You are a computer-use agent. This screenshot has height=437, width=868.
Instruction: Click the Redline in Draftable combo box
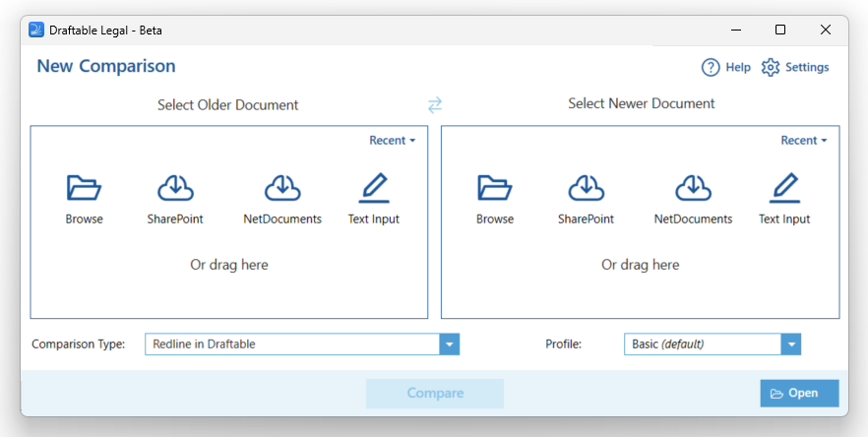pyautogui.click(x=302, y=343)
